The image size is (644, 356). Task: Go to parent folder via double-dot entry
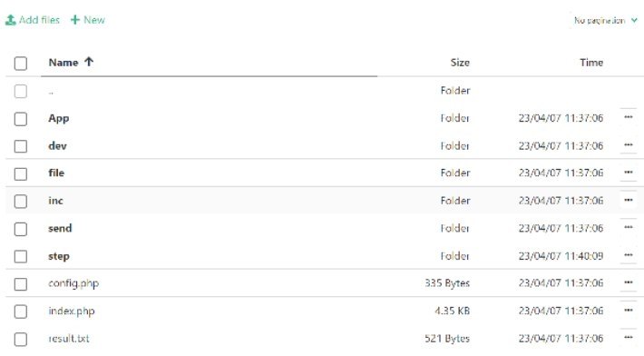(51, 92)
